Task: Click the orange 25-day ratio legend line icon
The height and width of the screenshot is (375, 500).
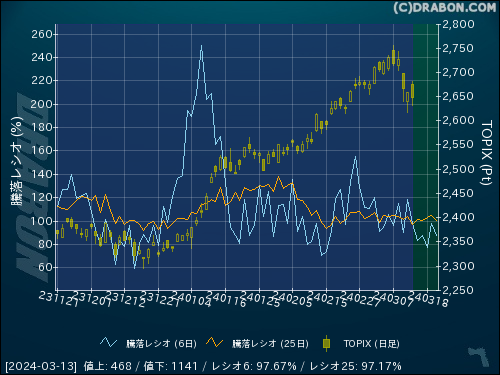Action: (x=214, y=343)
